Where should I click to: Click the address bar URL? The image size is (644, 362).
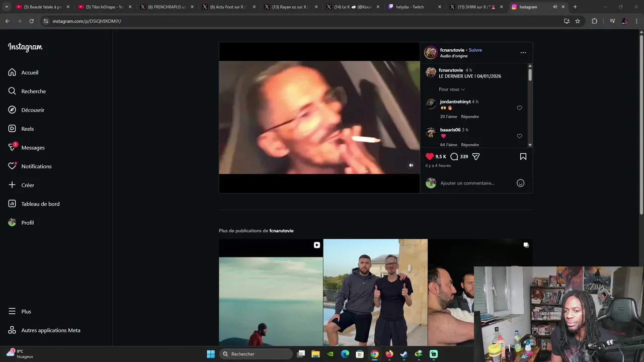point(87,21)
